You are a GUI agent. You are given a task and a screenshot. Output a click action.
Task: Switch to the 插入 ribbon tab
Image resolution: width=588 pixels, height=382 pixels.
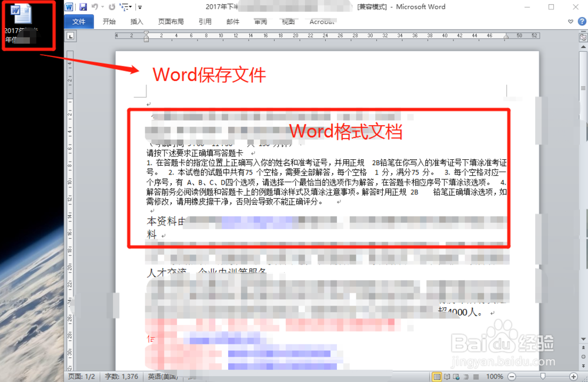click(x=136, y=22)
